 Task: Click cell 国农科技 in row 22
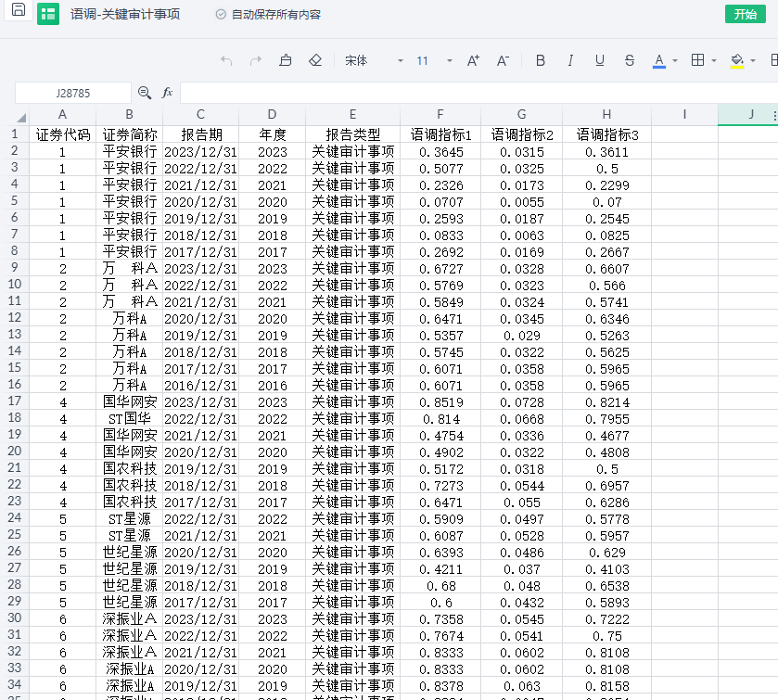click(x=129, y=485)
